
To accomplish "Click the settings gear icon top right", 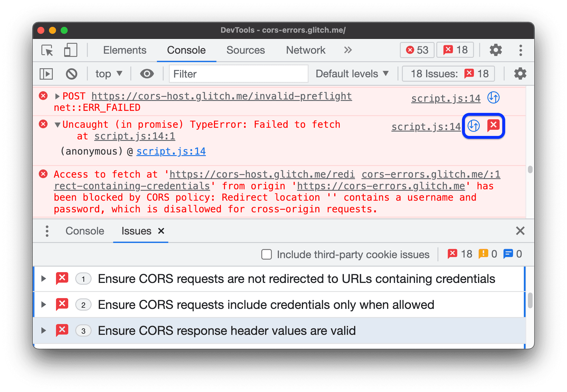I will point(497,51).
